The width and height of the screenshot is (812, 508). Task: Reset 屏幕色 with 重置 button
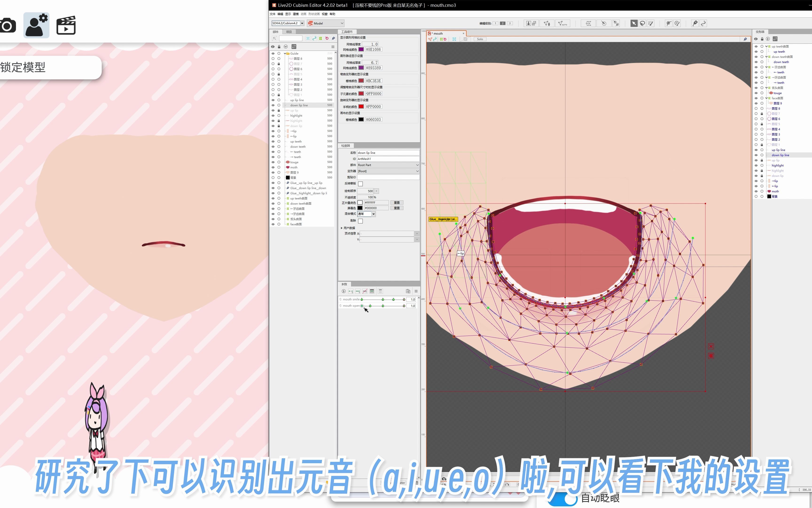click(397, 208)
